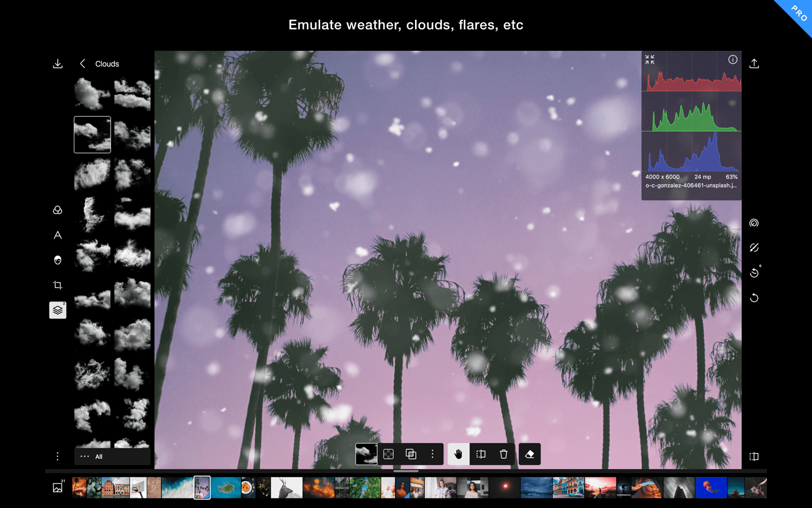This screenshot has width=812, height=508.
Task: Select the deer photo in the filmstrip
Action: tap(286, 487)
